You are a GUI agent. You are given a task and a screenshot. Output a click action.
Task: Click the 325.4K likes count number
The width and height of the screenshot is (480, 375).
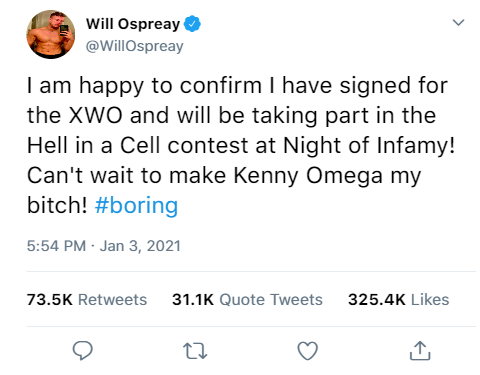377,299
